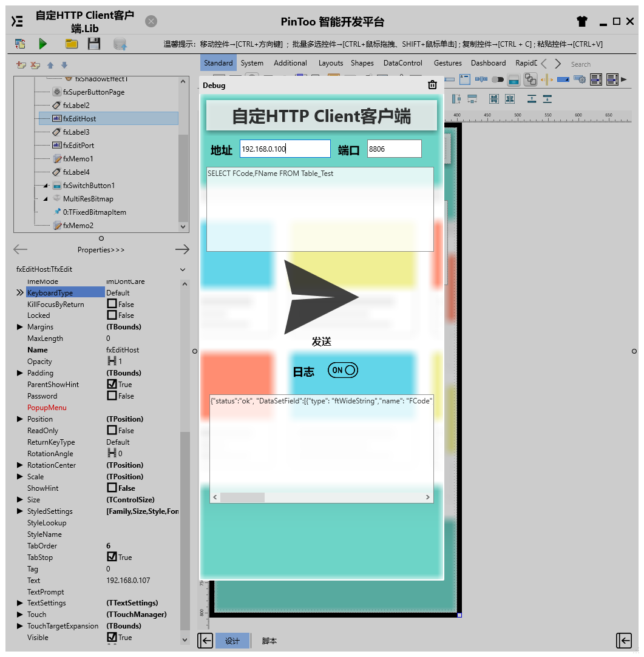Image resolution: width=644 pixels, height=657 pixels.
Task: Click the add node icon above tree
Action: (x=21, y=65)
